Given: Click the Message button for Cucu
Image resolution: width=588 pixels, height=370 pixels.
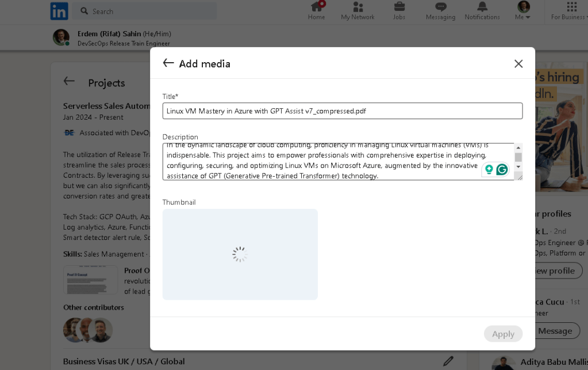Looking at the screenshot, I should point(556,331).
